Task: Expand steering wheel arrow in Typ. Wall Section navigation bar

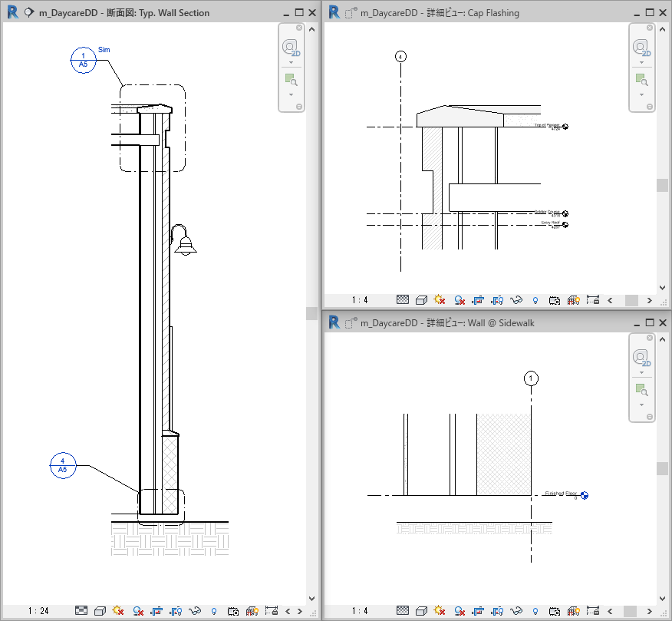Action: pyautogui.click(x=291, y=63)
